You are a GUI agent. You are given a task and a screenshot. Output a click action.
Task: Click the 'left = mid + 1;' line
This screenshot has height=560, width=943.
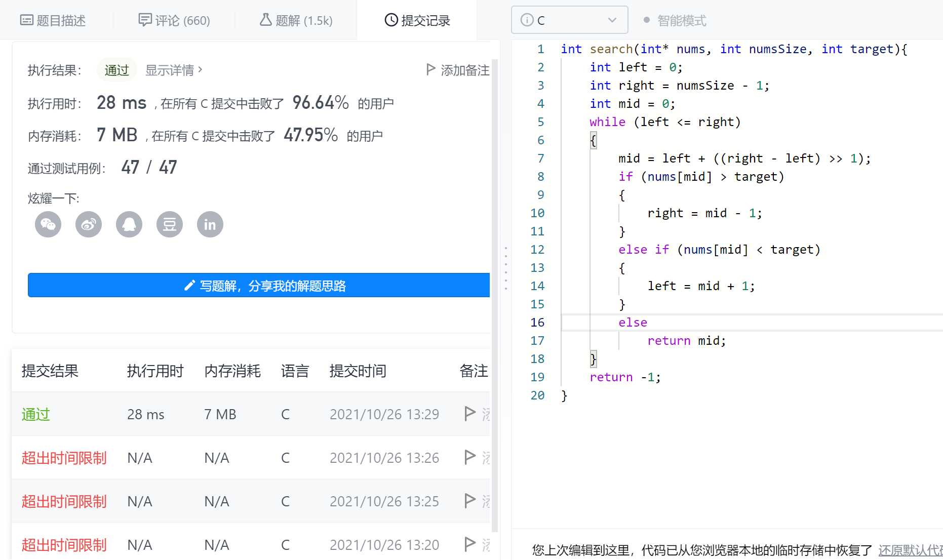[x=701, y=286]
